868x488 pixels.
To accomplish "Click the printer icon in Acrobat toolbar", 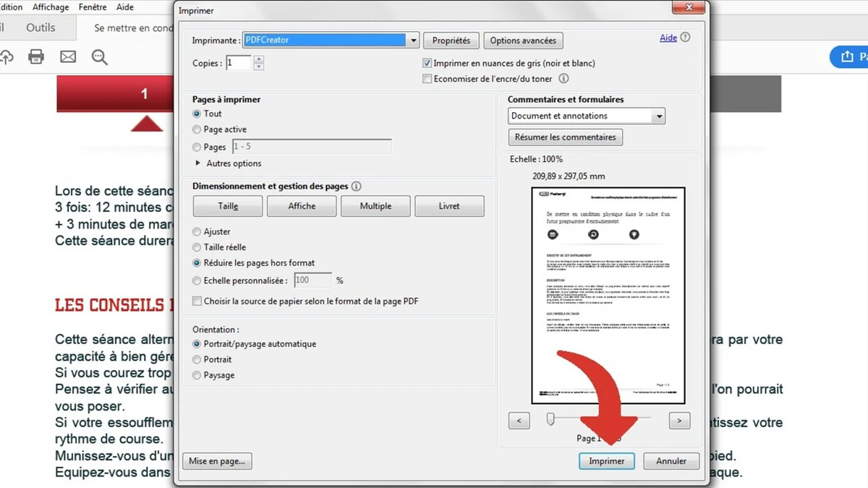I will tap(36, 57).
